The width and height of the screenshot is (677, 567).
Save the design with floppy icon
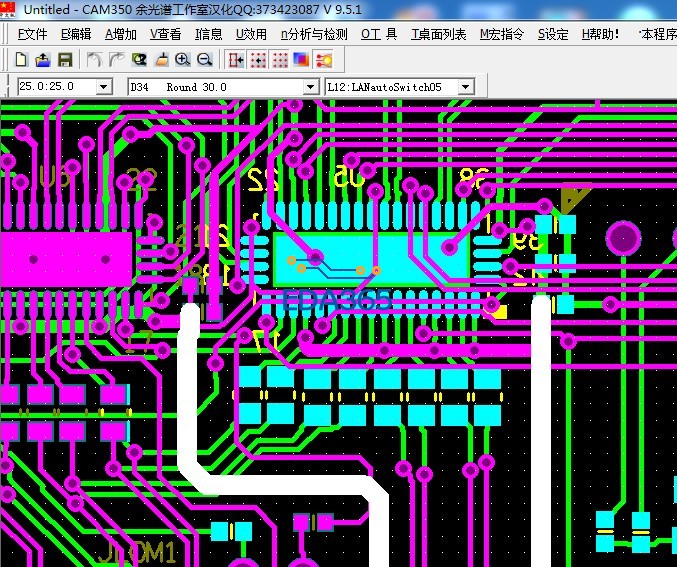65,60
